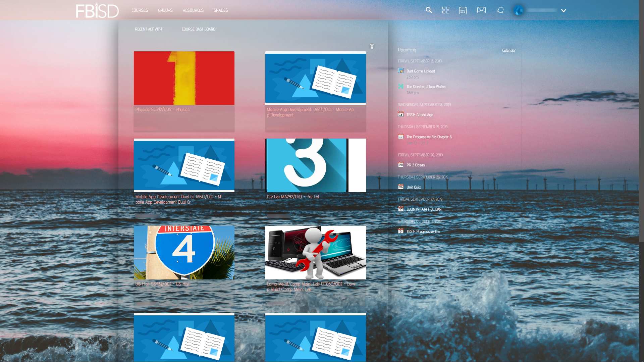Viewport: 644px width, 362px height.
Task: Switch to Course Dashboard tab
Action: pyautogui.click(x=199, y=29)
